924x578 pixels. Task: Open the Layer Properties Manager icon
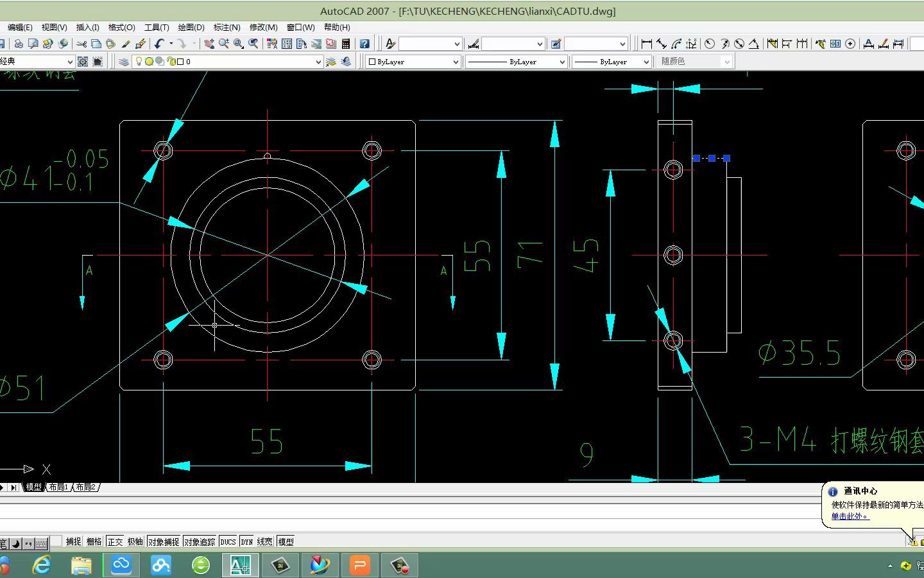[x=124, y=62]
